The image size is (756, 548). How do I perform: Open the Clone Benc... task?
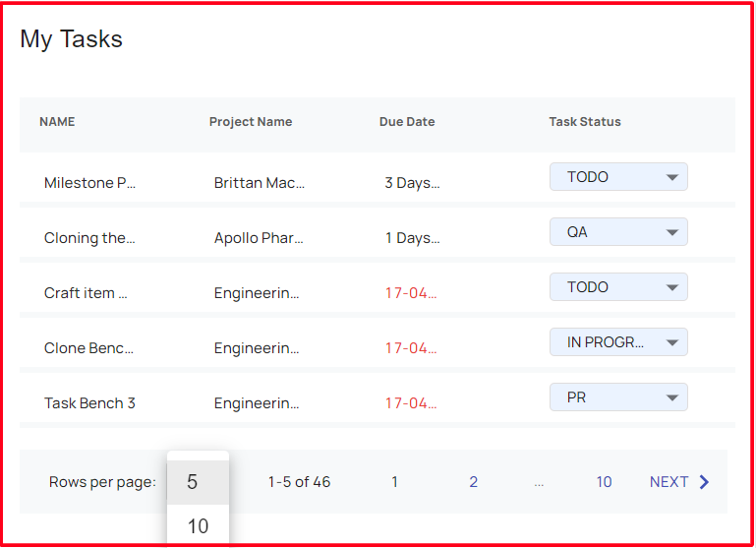88,348
